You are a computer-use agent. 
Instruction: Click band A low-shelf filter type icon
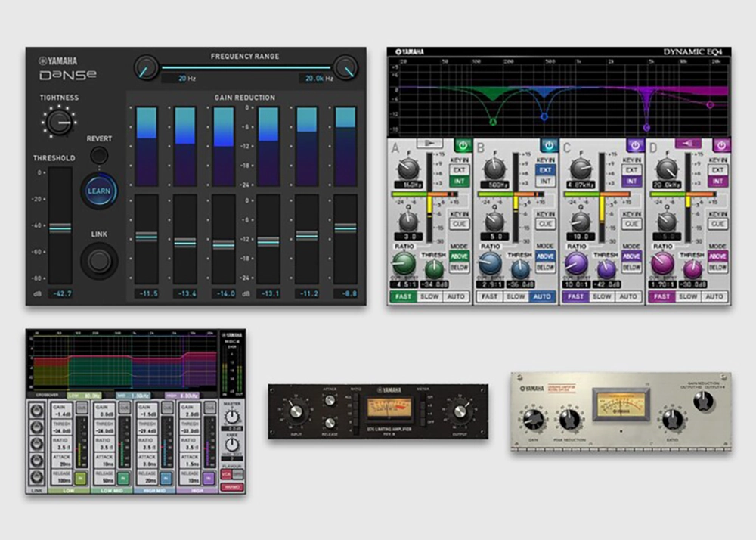pyautogui.click(x=429, y=143)
